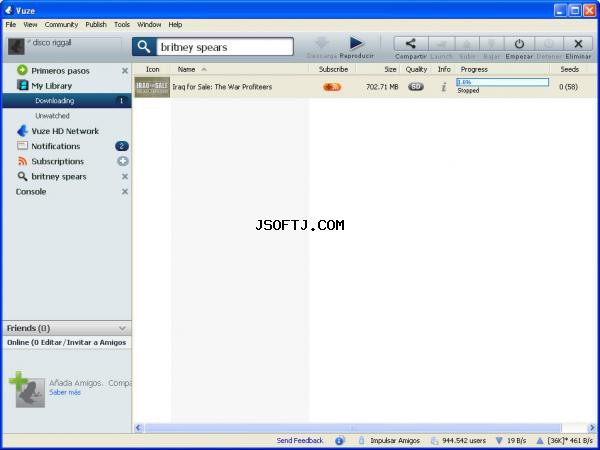Collapse the Friends panel chevron
This screenshot has width=600, height=450.
click(122, 328)
